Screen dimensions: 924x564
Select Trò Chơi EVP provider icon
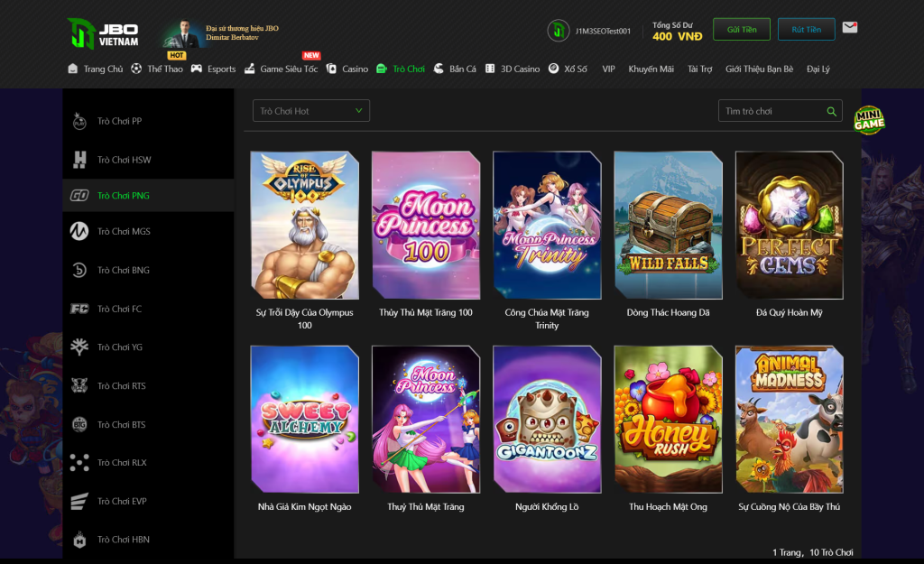coord(79,501)
